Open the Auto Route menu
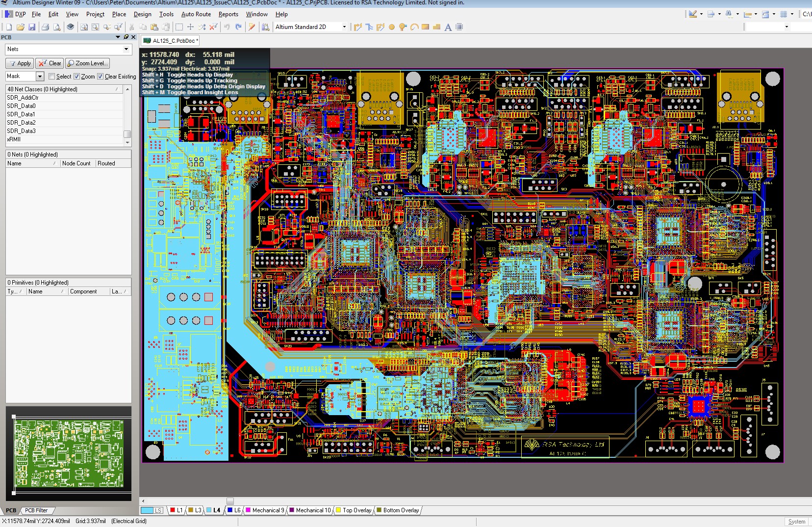The width and height of the screenshot is (812, 527). 196,14
